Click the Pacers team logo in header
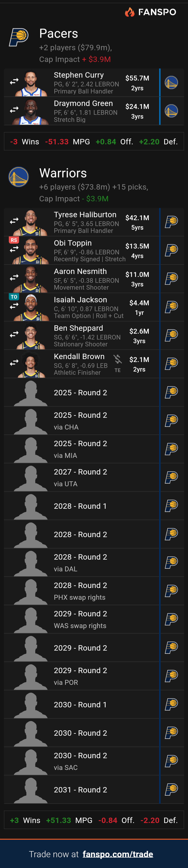 (19, 37)
